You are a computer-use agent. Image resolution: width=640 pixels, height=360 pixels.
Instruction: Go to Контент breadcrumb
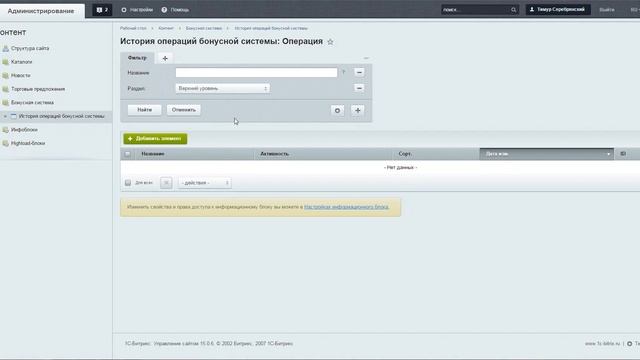pyautogui.click(x=166, y=28)
